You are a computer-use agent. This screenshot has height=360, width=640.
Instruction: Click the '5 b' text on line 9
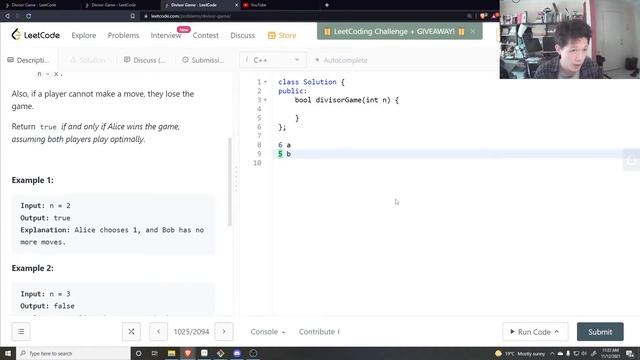click(284, 154)
